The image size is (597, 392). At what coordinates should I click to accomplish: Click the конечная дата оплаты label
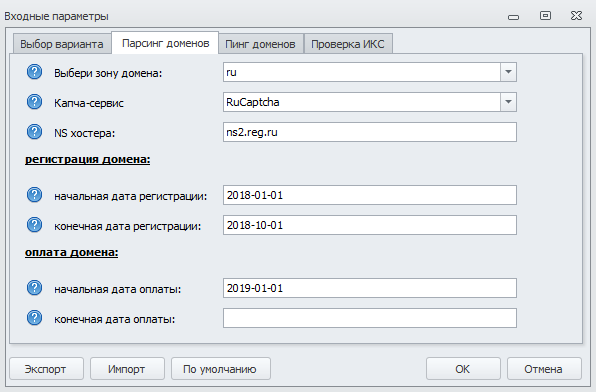click(115, 319)
